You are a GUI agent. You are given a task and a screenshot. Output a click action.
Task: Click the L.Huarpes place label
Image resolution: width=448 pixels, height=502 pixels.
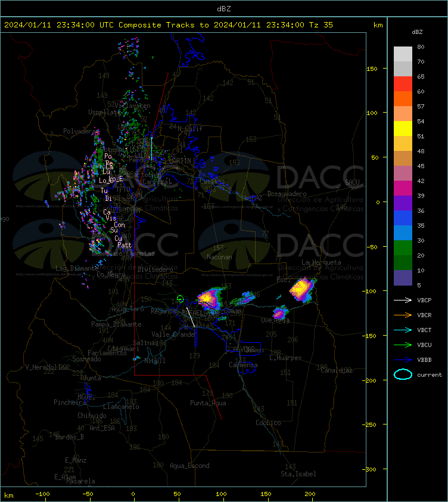point(285,358)
